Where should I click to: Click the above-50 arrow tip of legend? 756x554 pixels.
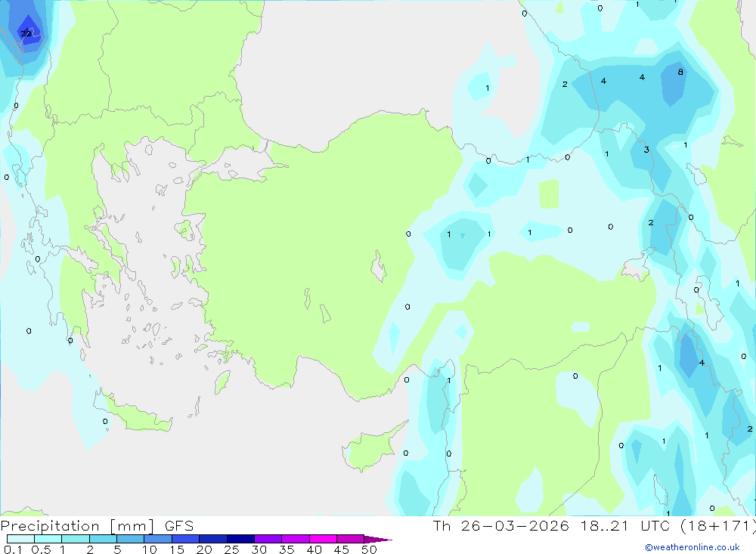coord(378,540)
